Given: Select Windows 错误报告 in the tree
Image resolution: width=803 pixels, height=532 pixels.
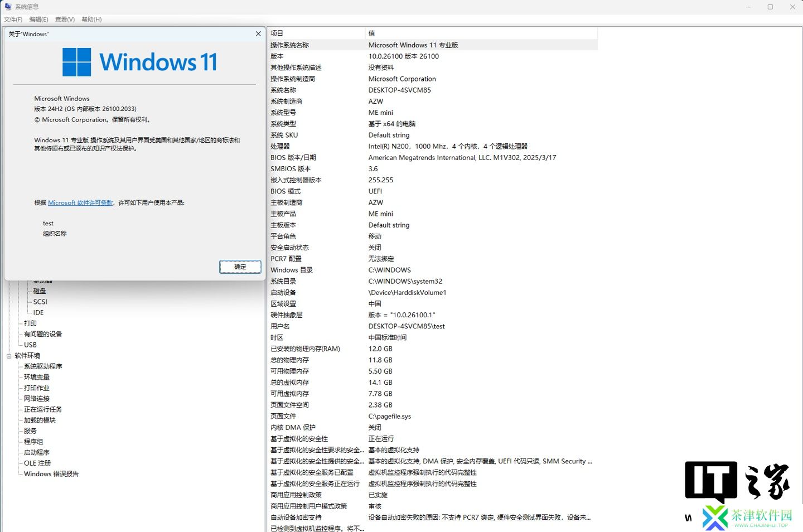Looking at the screenshot, I should coord(51,474).
